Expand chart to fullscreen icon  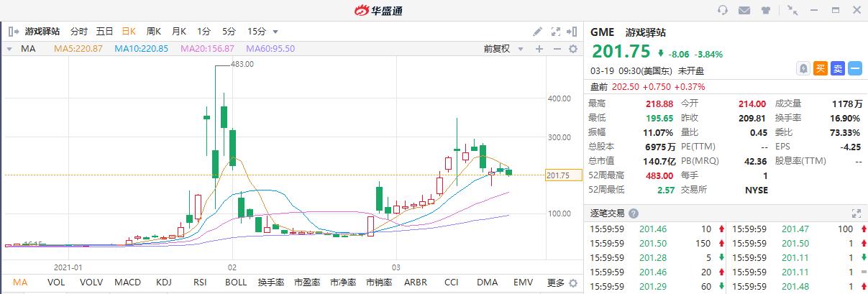point(555,32)
